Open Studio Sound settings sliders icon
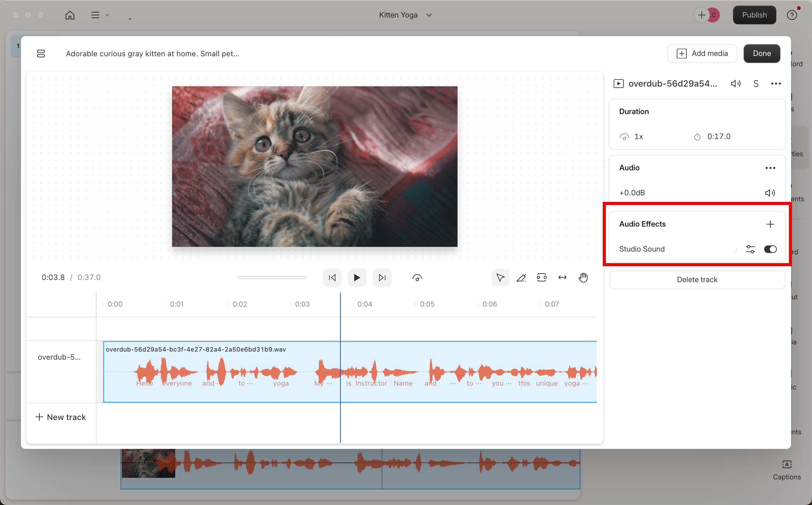The width and height of the screenshot is (812, 505). 750,249
